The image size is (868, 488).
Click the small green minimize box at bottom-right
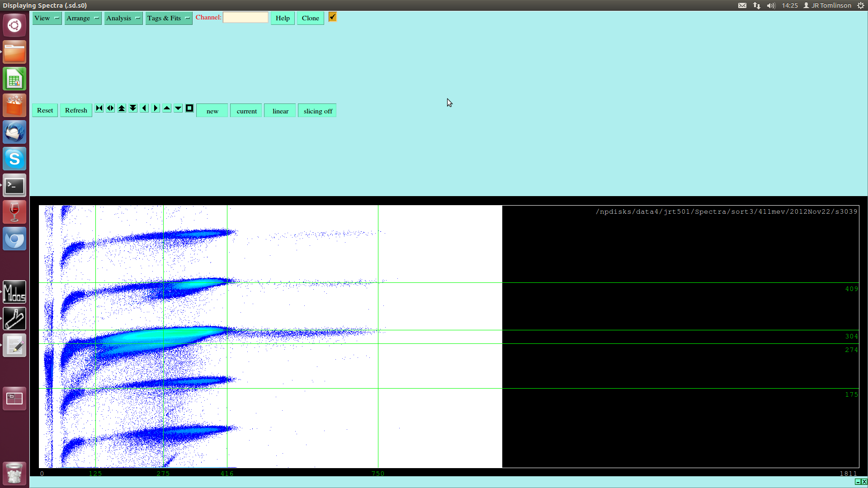[x=858, y=482]
